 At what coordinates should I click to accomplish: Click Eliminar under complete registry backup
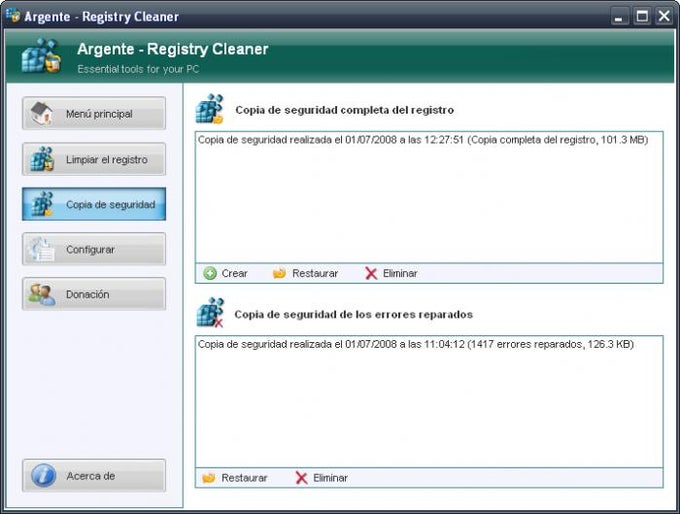point(391,273)
